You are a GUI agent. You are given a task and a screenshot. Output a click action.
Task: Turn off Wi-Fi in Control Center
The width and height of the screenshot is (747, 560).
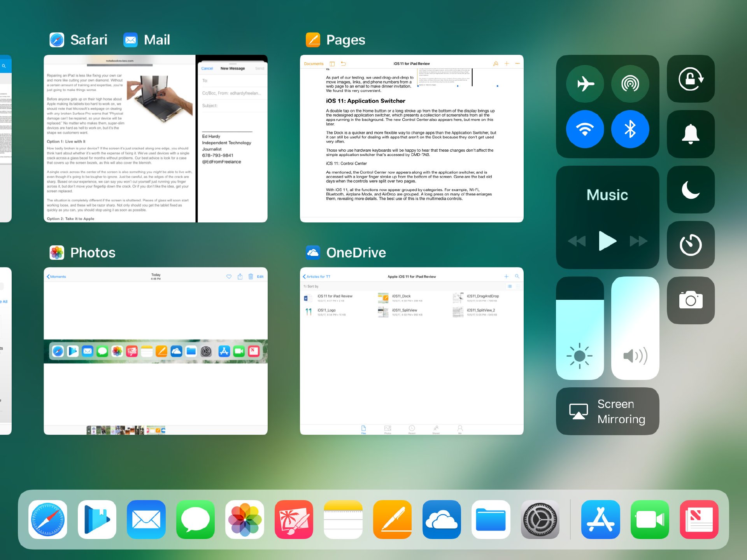pos(585,129)
